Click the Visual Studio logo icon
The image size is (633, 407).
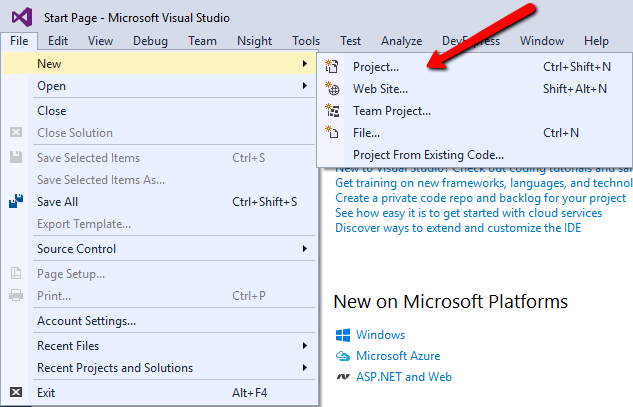(22, 17)
